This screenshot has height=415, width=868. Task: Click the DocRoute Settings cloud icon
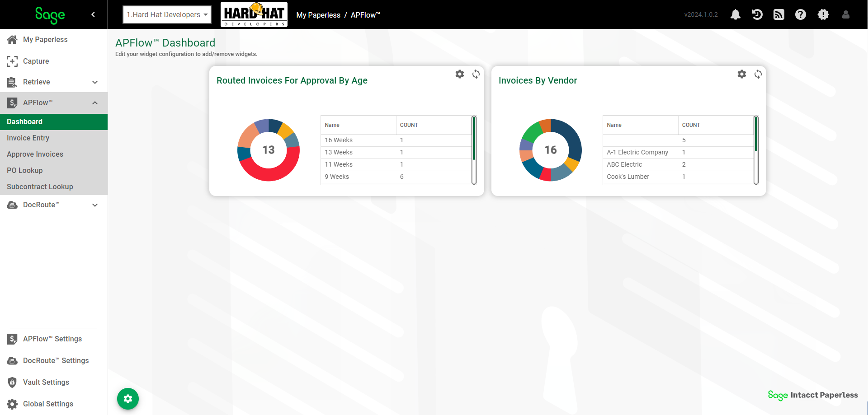coord(12,361)
